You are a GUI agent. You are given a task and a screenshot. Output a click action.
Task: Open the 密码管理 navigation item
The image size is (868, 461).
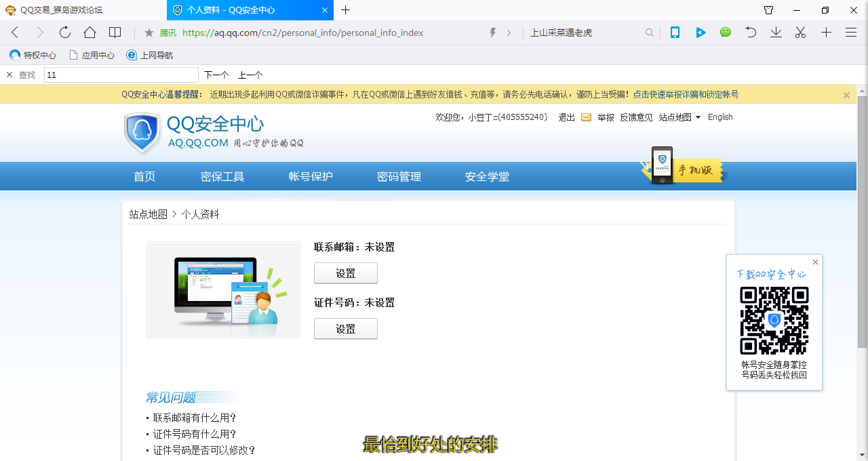(x=399, y=177)
